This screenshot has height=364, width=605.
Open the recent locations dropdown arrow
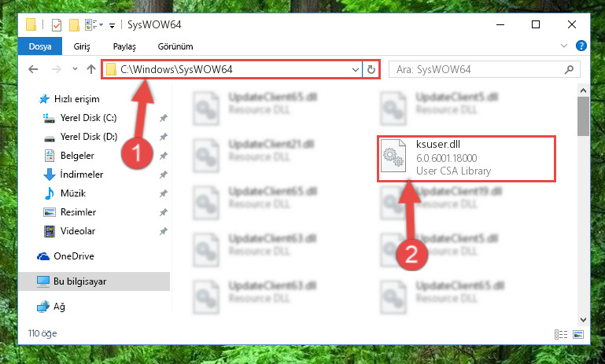tap(75, 69)
